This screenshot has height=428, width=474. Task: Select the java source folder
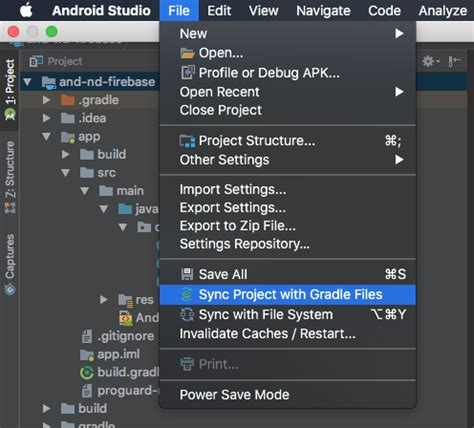138,209
